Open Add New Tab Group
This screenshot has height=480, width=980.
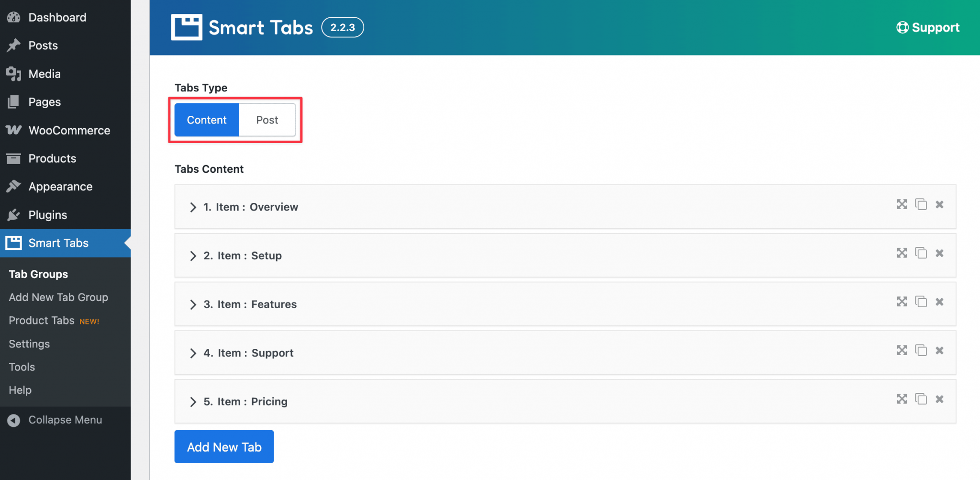(x=58, y=297)
